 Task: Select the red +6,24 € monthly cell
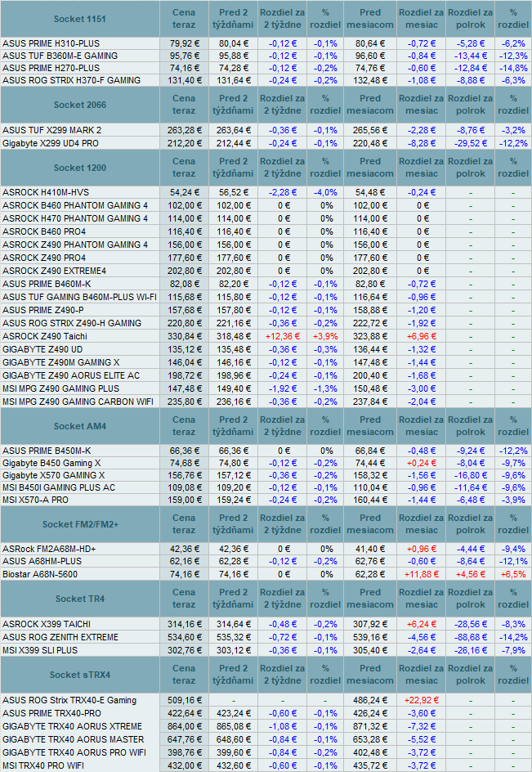(x=422, y=624)
